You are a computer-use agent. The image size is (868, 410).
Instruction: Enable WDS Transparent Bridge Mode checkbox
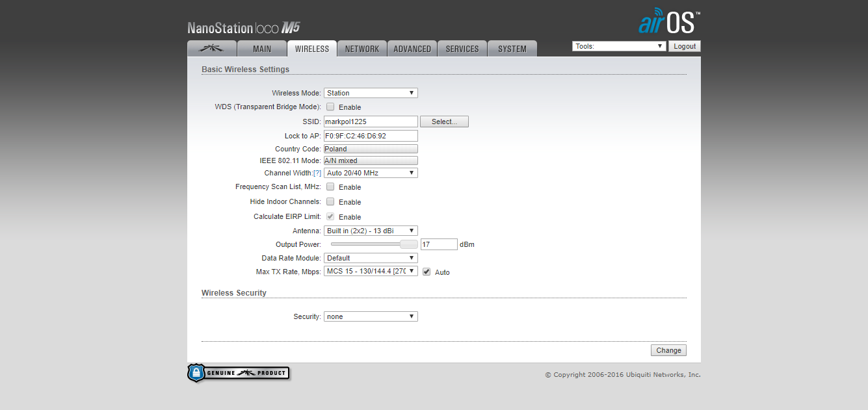[x=330, y=107]
